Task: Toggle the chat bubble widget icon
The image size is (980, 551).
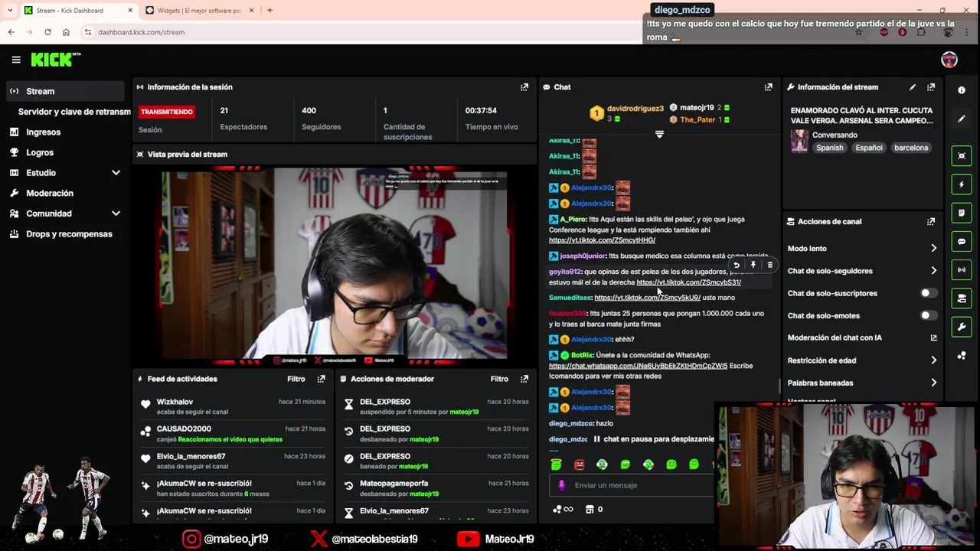Action: [962, 242]
